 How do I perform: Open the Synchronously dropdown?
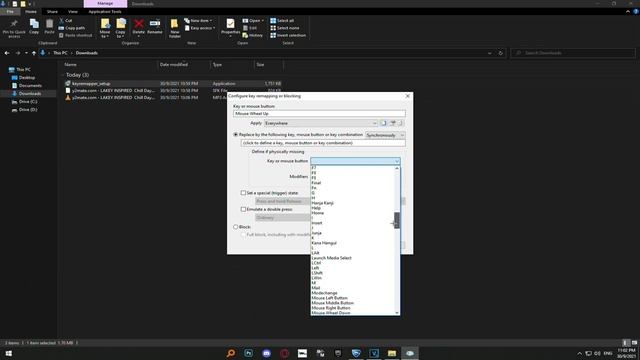(385, 135)
